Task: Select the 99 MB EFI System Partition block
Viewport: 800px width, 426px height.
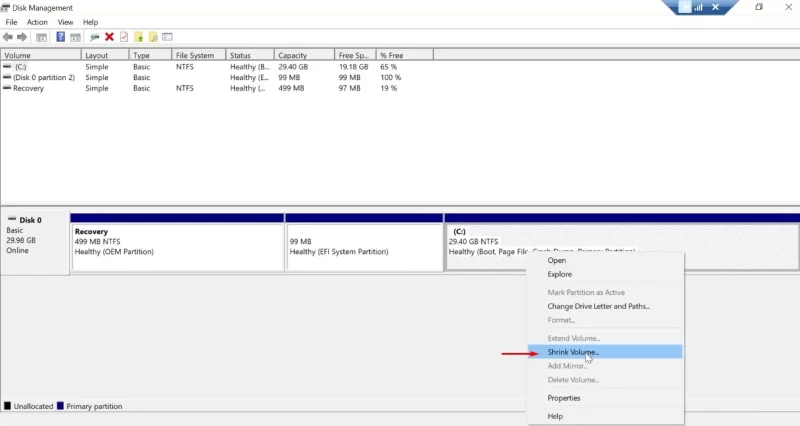Action: [x=364, y=243]
